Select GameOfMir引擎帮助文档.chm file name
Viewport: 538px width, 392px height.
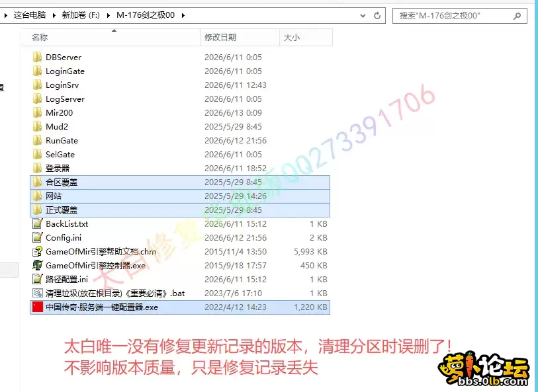click(x=101, y=251)
